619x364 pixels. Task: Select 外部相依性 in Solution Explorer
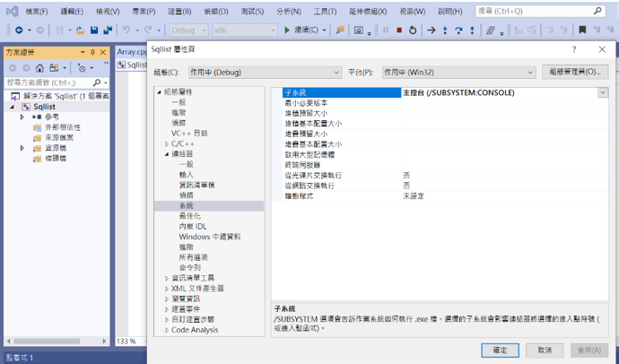[63, 127]
